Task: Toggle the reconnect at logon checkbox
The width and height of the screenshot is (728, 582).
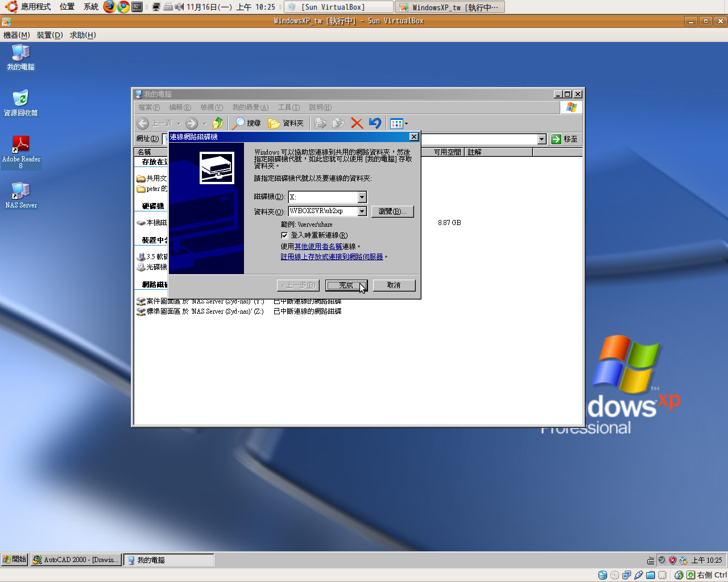Action: click(284, 235)
